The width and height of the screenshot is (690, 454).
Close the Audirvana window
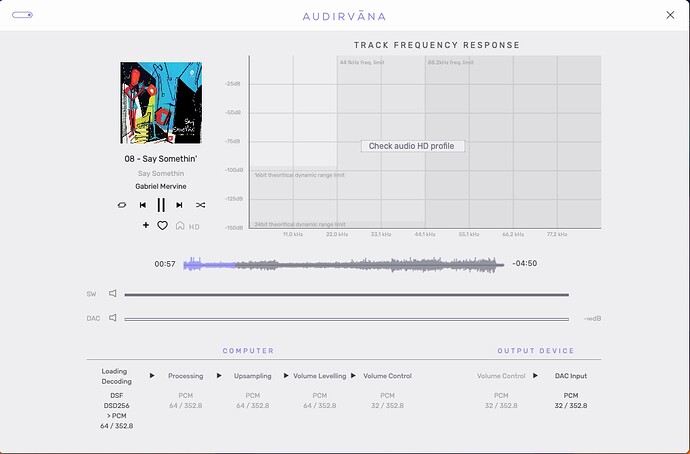670,15
